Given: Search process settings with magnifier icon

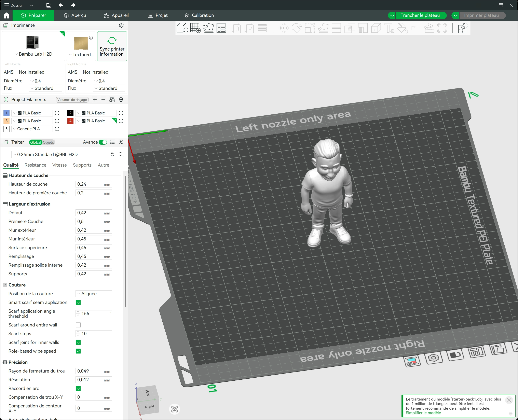Looking at the screenshot, I should [121, 154].
